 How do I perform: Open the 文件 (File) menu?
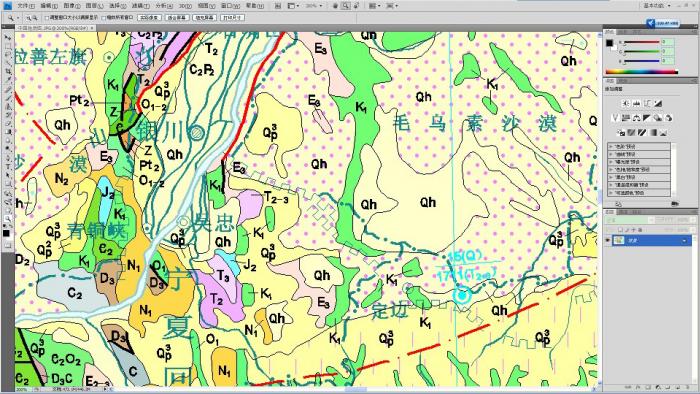point(25,6)
